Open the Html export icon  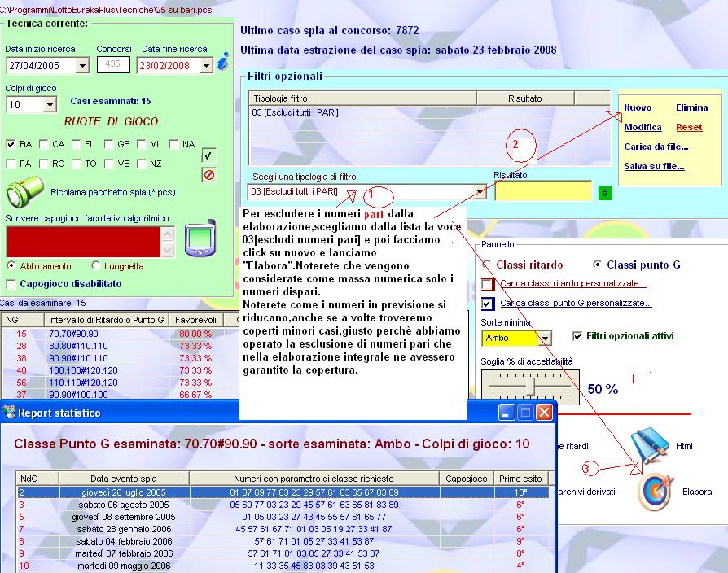651,444
